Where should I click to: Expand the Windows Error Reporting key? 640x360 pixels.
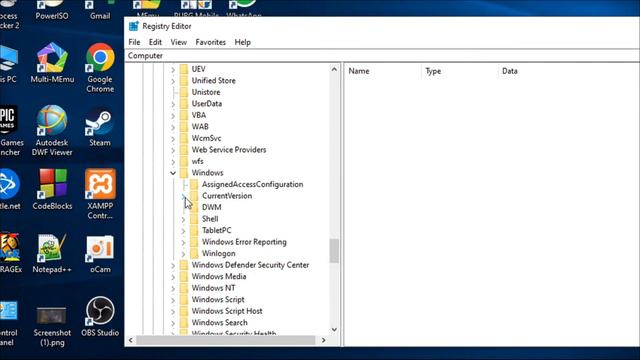pyautogui.click(x=183, y=242)
